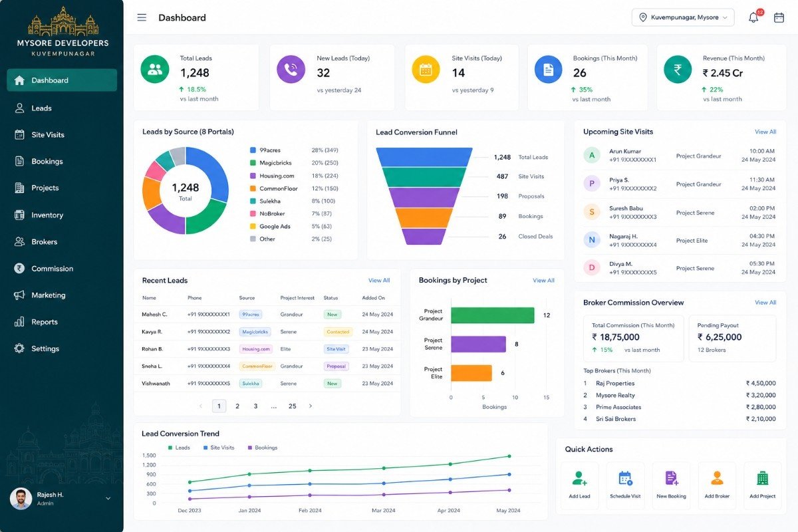Click Sri Sai Brokers top broker row
The height and width of the screenshot is (532, 798).
coord(679,419)
